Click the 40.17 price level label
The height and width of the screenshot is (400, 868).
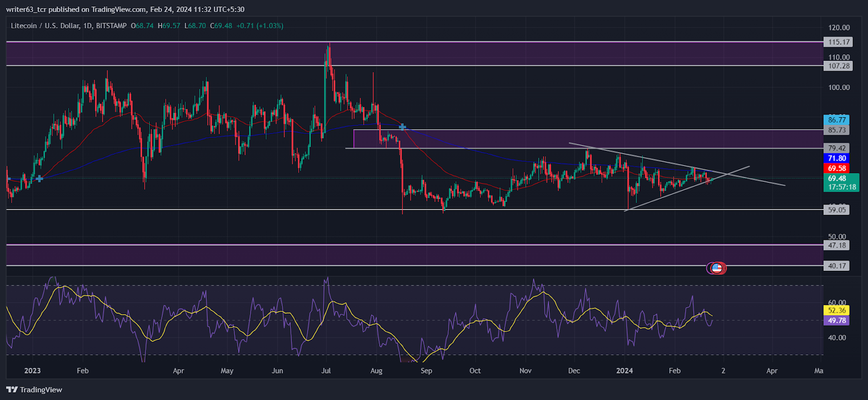(x=837, y=266)
